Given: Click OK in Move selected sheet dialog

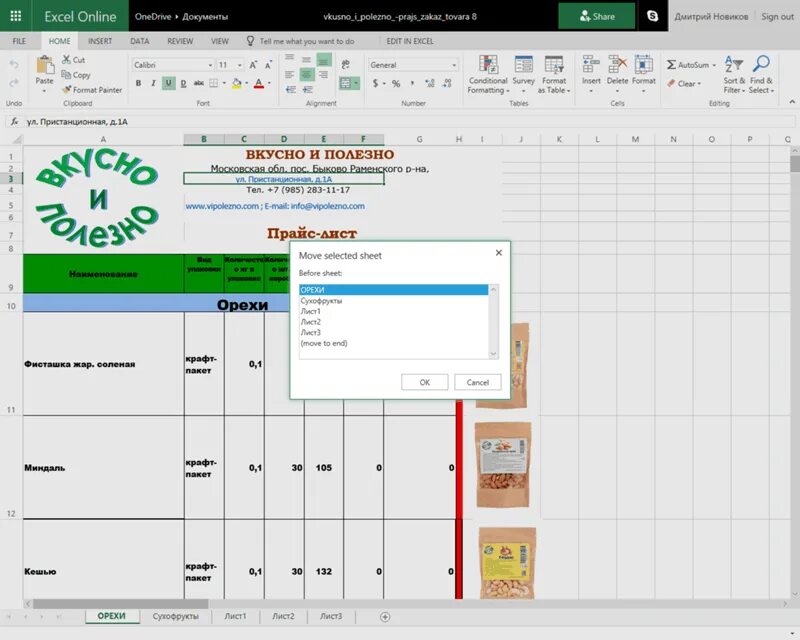Looking at the screenshot, I should click(x=424, y=382).
